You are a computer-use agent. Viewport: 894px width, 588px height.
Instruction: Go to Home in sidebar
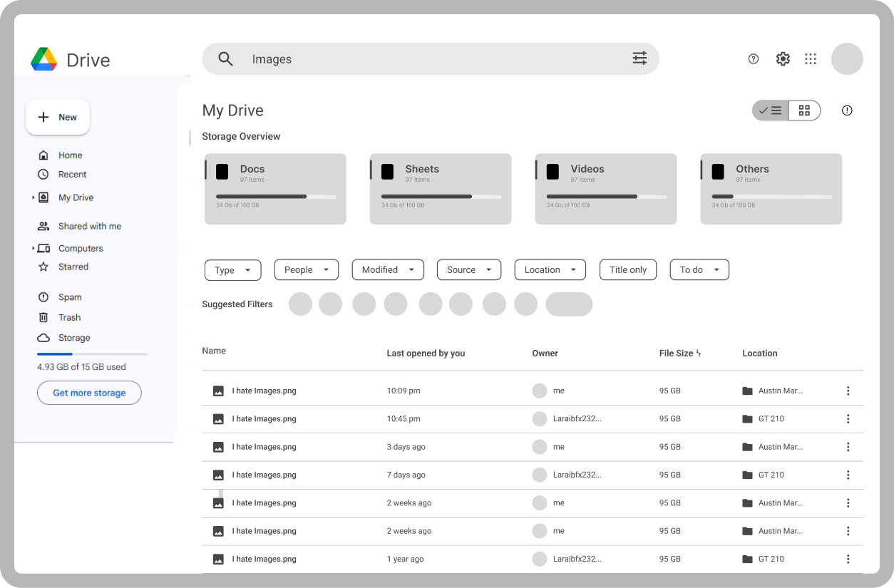(x=71, y=155)
